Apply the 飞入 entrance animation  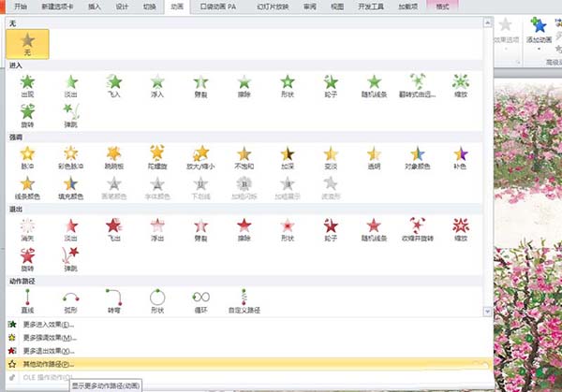(x=114, y=86)
